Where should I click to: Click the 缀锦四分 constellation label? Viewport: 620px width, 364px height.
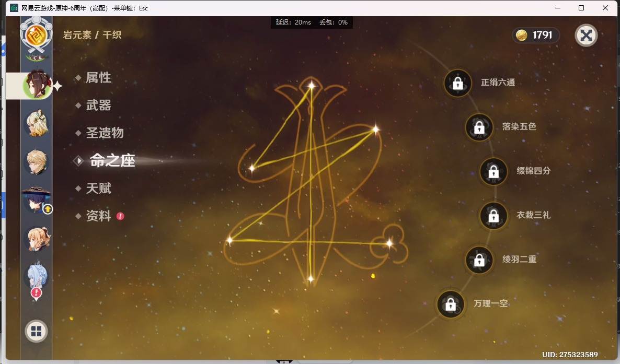(x=533, y=171)
